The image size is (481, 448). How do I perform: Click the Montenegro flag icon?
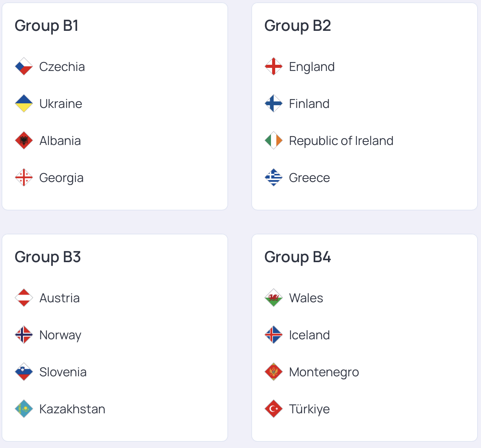pos(274,372)
